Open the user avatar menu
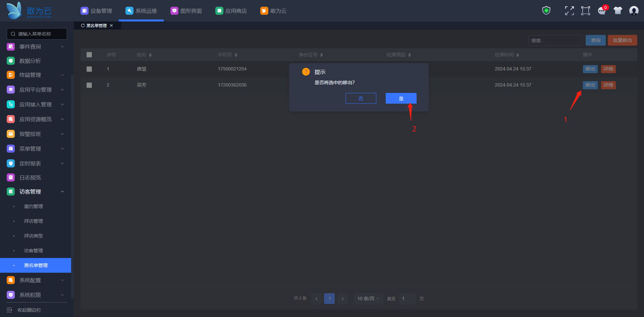 coord(634,11)
